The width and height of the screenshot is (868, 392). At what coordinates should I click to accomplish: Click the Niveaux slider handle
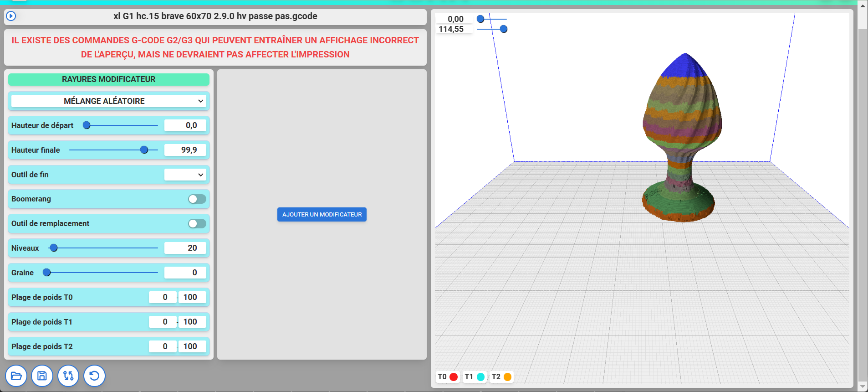[54, 248]
